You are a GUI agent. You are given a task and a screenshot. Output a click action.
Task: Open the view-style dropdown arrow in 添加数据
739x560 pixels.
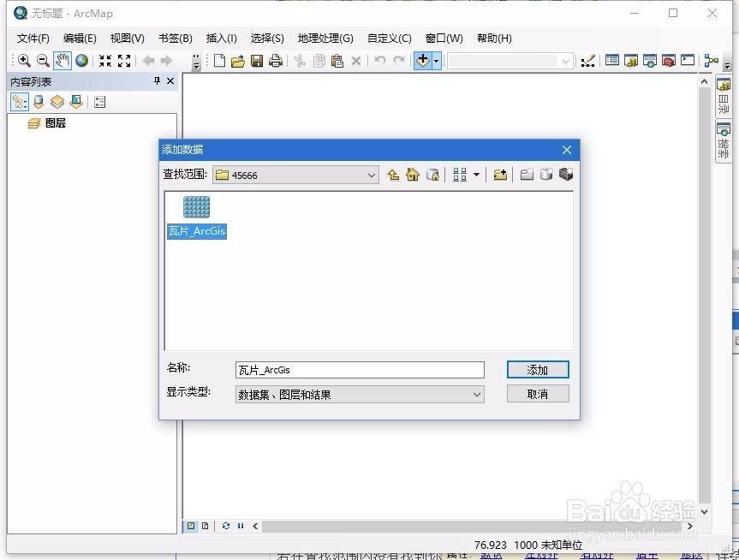pos(476,174)
